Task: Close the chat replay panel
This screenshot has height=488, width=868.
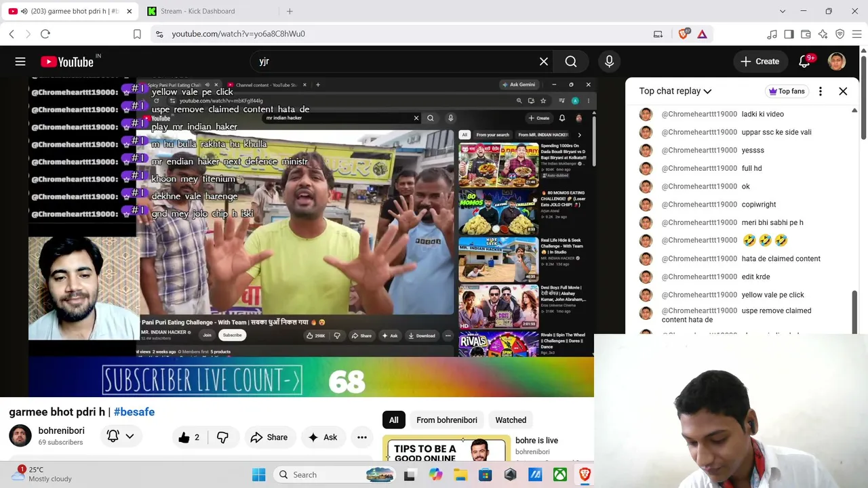Action: 843,91
